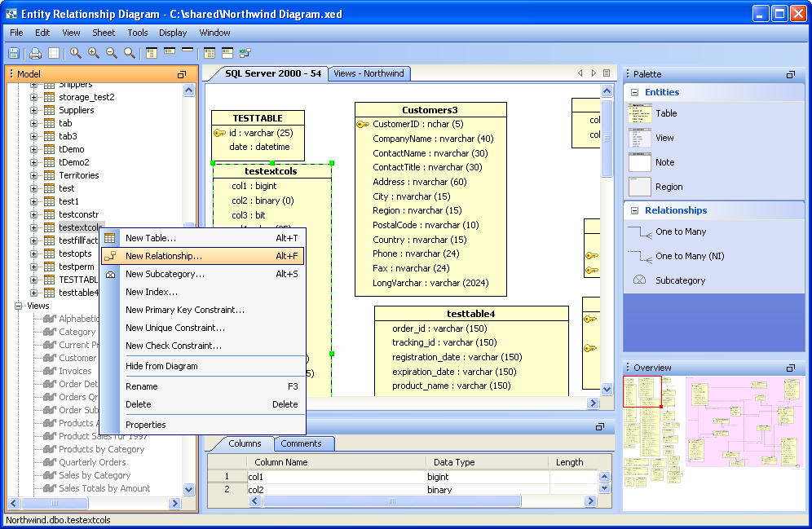Image resolution: width=812 pixels, height=529 pixels.
Task: Open the Comments tab
Action: coord(303,443)
